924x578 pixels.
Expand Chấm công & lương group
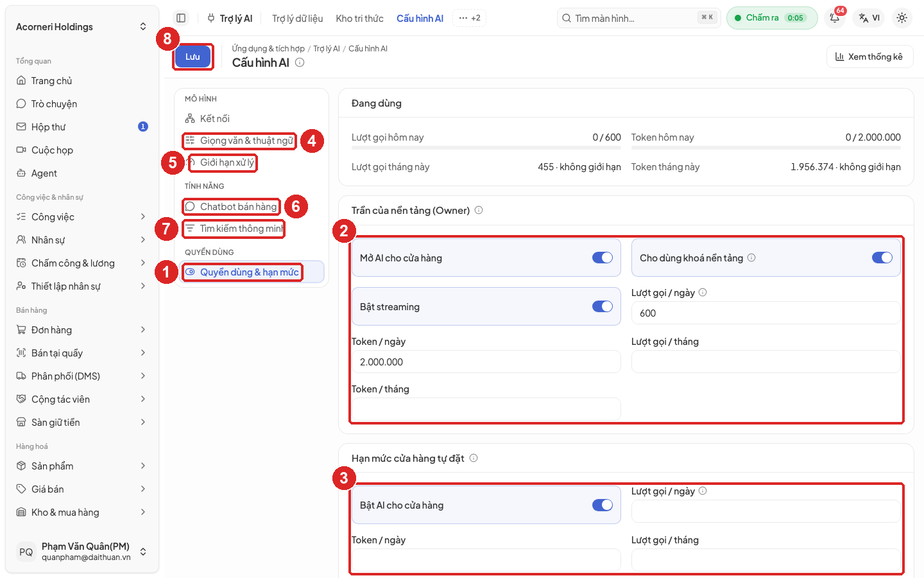82,263
